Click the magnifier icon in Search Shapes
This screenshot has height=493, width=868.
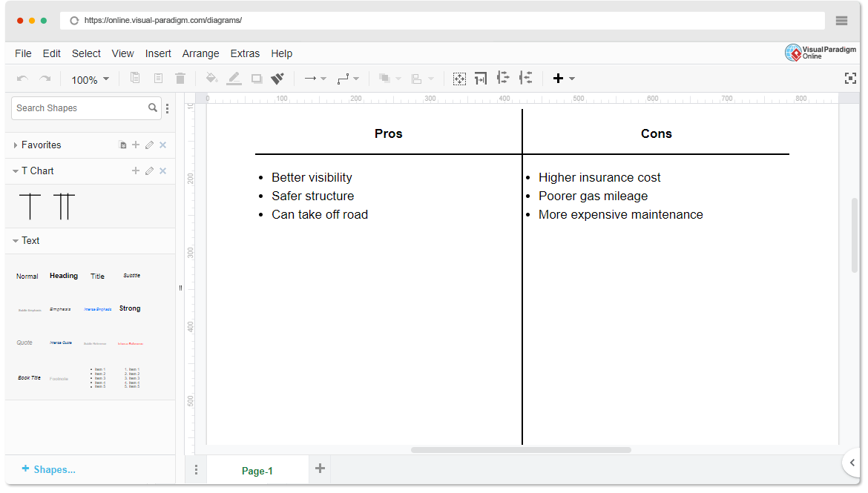click(x=153, y=108)
